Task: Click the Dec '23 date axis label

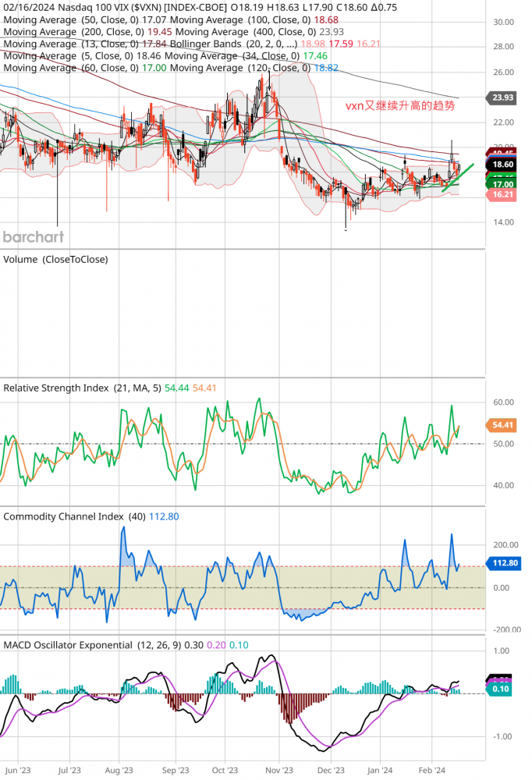Action: click(331, 770)
